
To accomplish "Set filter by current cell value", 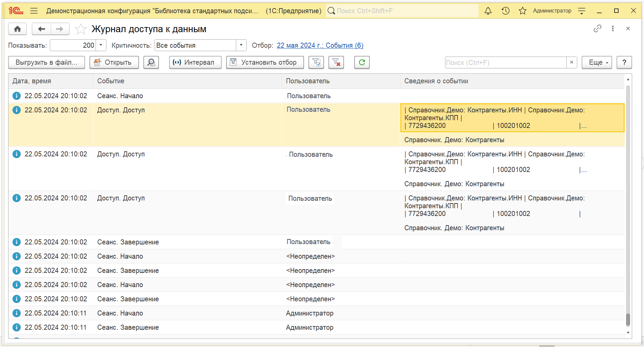I will tap(316, 62).
